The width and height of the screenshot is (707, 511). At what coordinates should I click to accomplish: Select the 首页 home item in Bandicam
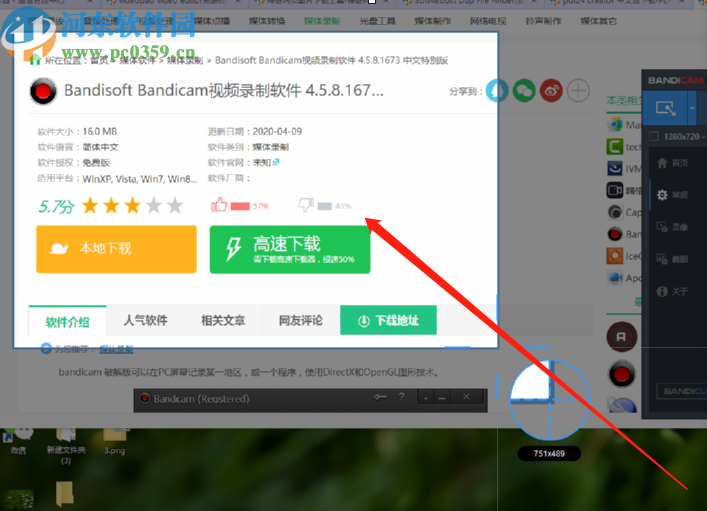coord(672,163)
